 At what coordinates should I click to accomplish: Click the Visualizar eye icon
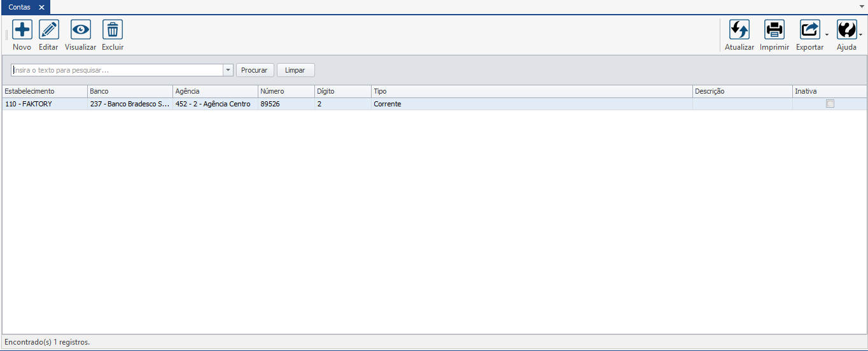[x=81, y=30]
